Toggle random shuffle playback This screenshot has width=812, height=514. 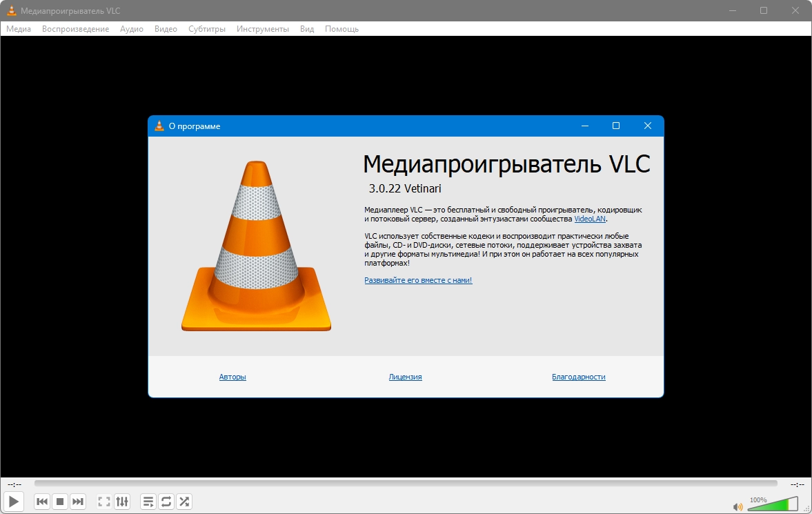(184, 502)
